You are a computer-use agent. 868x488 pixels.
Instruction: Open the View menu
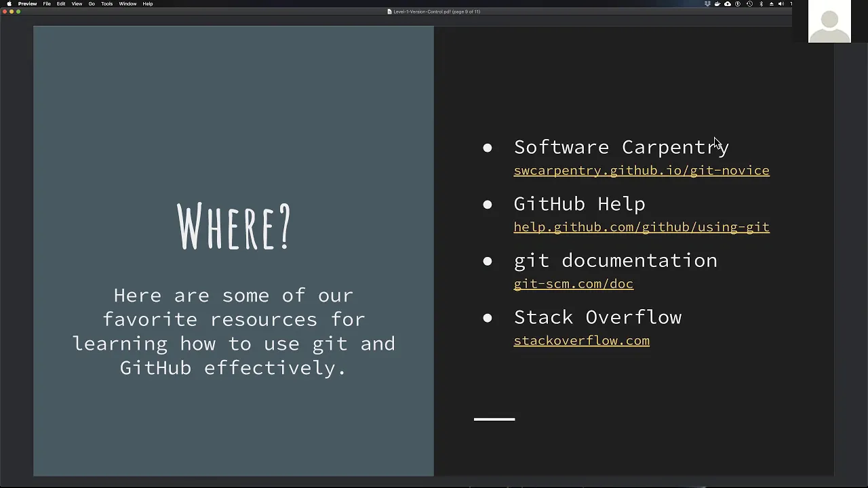pos(77,3)
